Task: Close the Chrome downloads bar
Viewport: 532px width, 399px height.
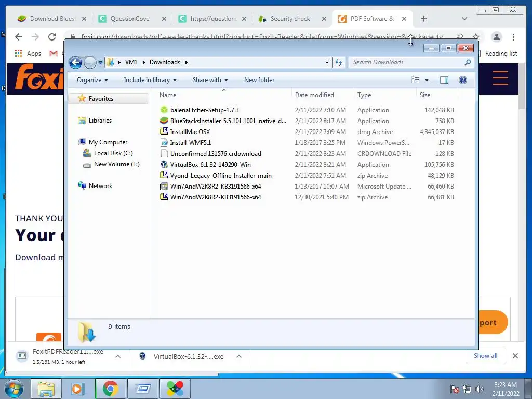Action: click(x=515, y=356)
